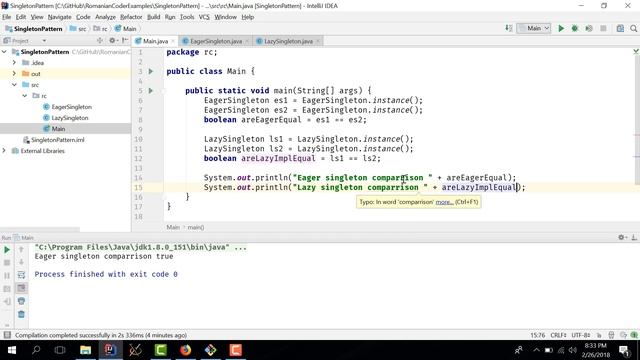The width and height of the screenshot is (640, 360).
Task: Click the CRLF line separator selector
Action: 558,335
